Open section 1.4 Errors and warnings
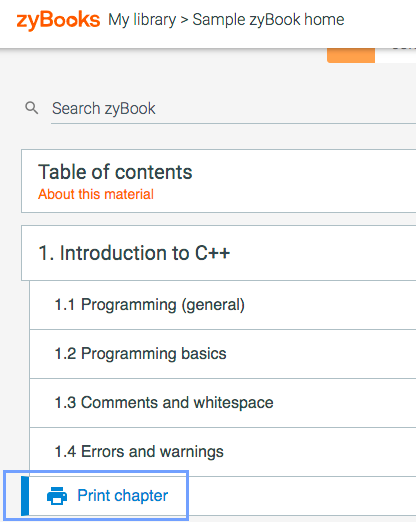Viewport: 416px width, 522px height. [223, 452]
